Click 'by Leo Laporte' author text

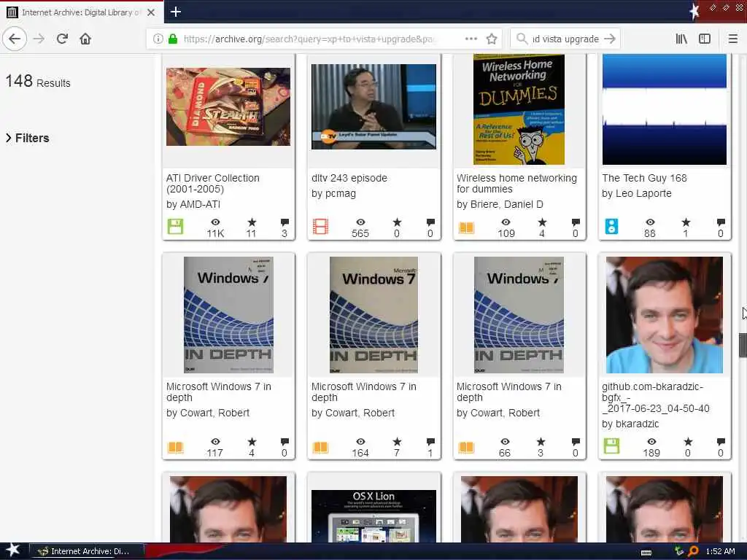(x=636, y=193)
